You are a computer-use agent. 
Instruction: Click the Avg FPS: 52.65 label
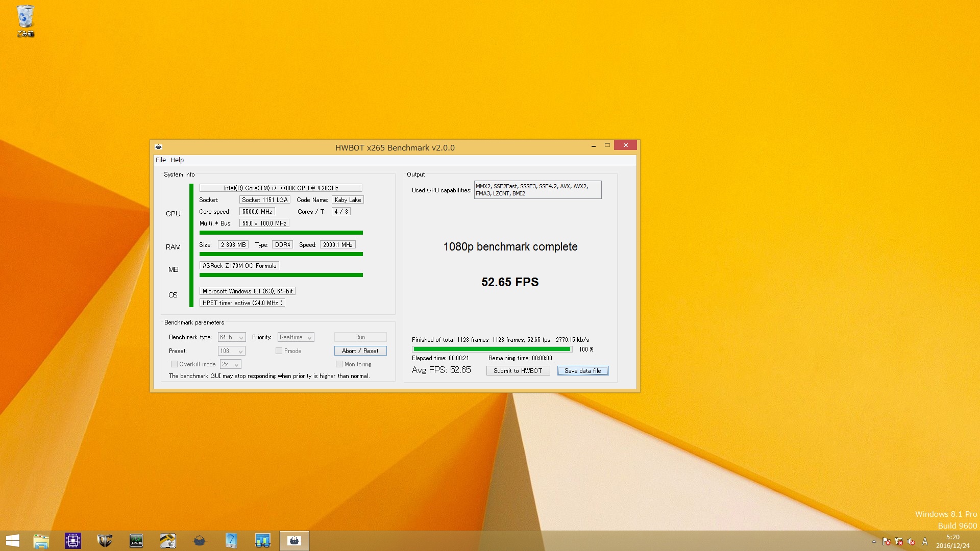coord(442,370)
